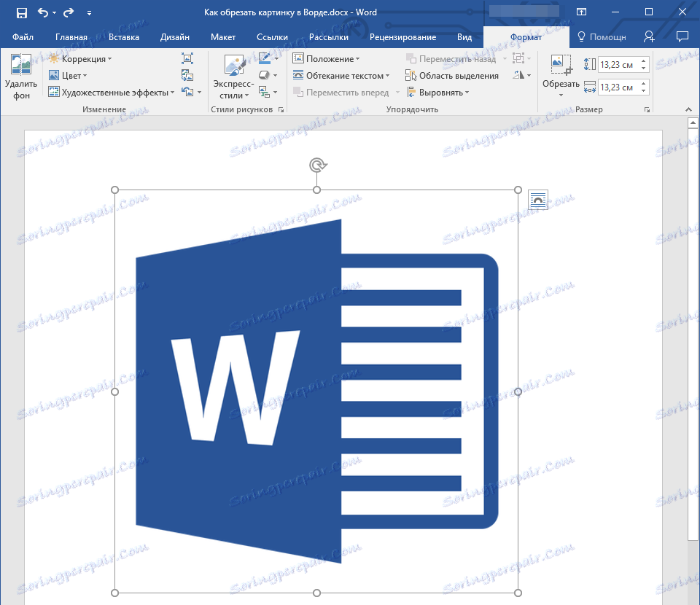Click the Reset Picture icon

click(187, 92)
